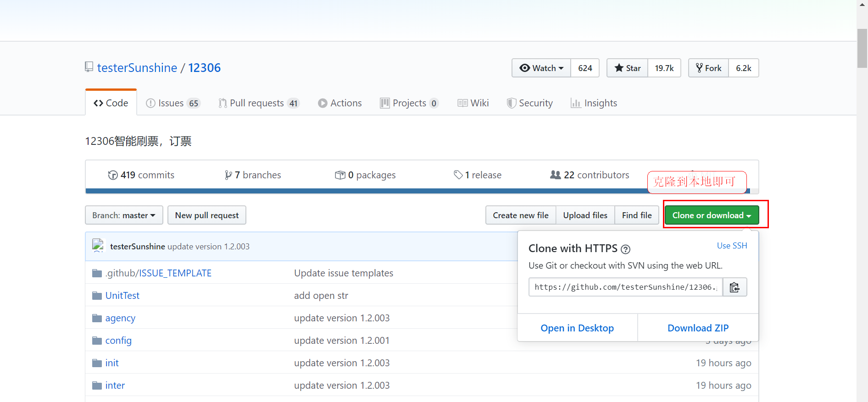This screenshot has height=402, width=868.
Task: Switch to the Issues tab
Action: (x=172, y=103)
